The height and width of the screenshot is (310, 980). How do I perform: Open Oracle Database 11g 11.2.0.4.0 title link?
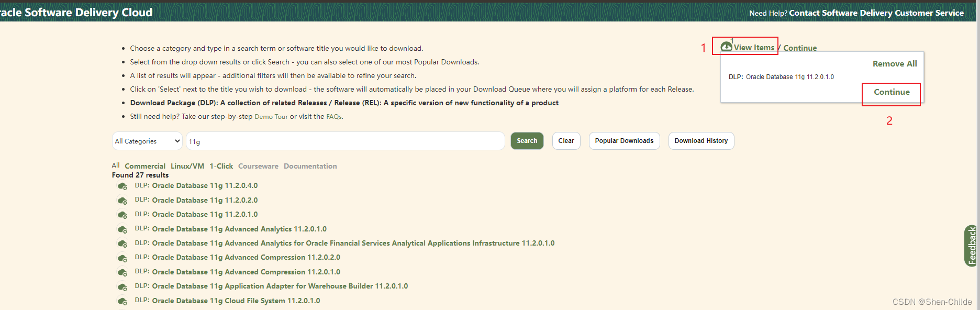[205, 186]
